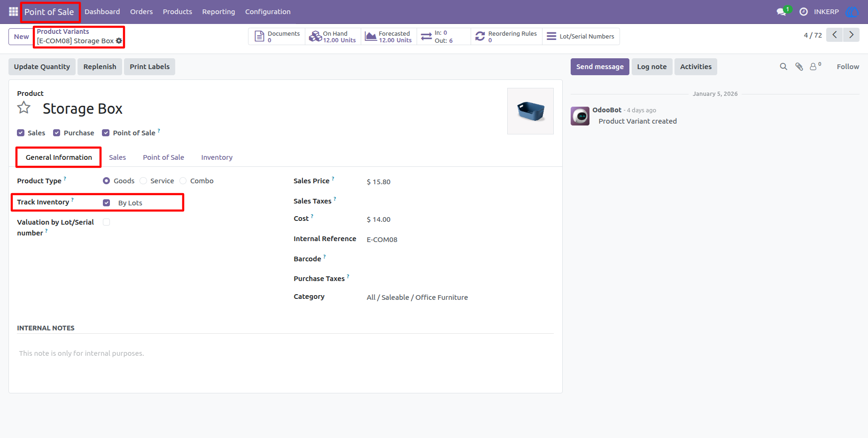Open the activities clock icon in navbar
The image size is (868, 438).
[804, 12]
